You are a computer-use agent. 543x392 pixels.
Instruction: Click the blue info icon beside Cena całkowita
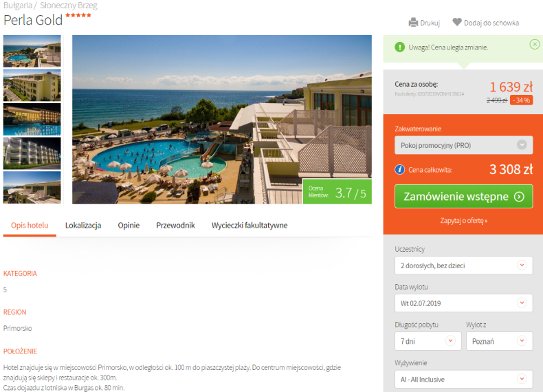click(399, 169)
